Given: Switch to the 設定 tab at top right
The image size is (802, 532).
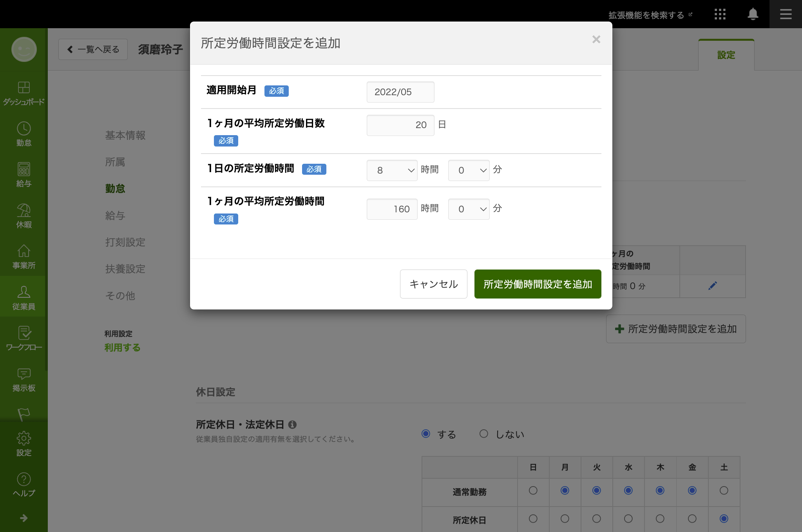Looking at the screenshot, I should click(726, 55).
